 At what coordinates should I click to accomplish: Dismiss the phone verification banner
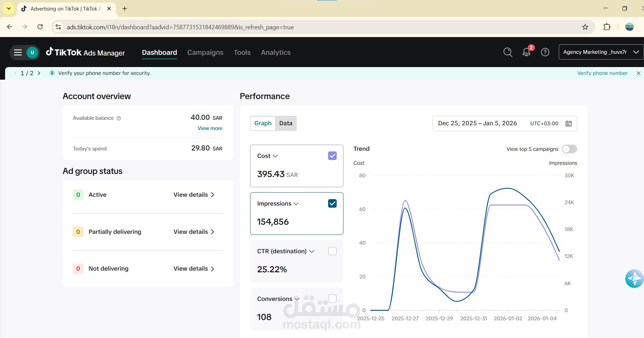(x=639, y=73)
